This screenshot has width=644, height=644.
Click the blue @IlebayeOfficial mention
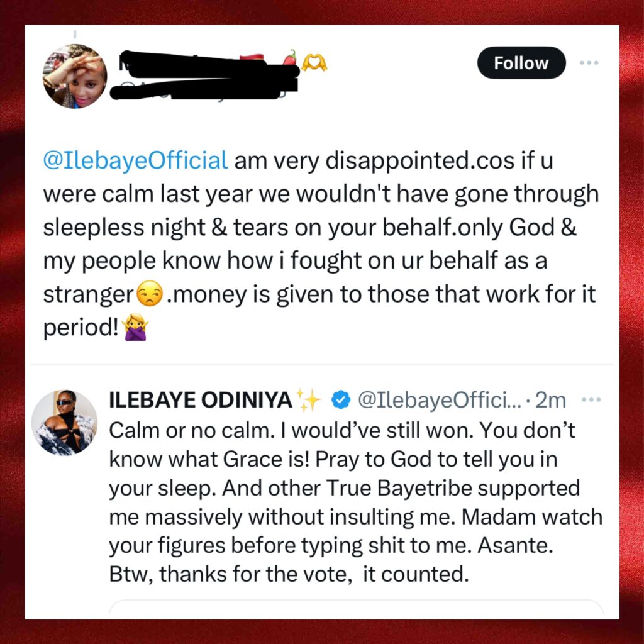pyautogui.click(x=135, y=160)
